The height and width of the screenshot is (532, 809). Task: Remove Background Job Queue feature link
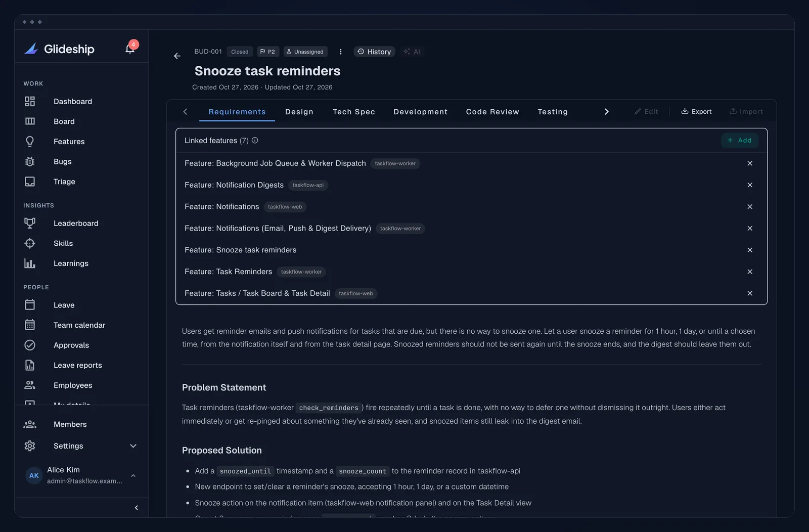pos(750,163)
